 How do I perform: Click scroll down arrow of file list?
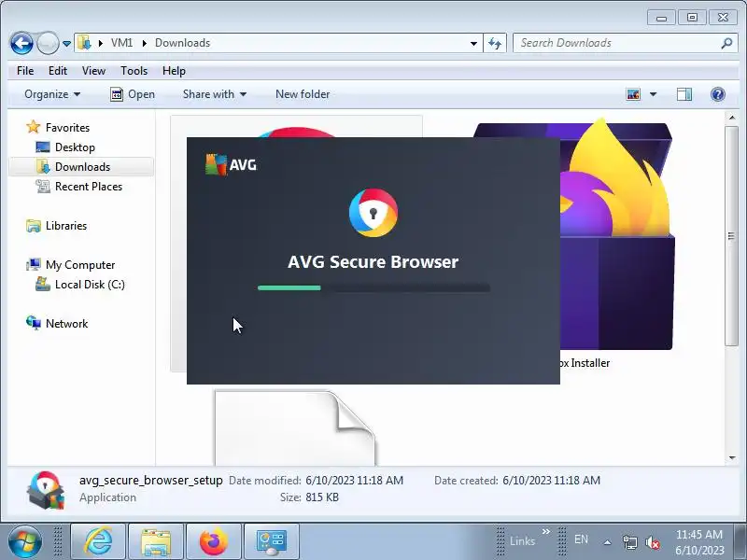tap(732, 458)
